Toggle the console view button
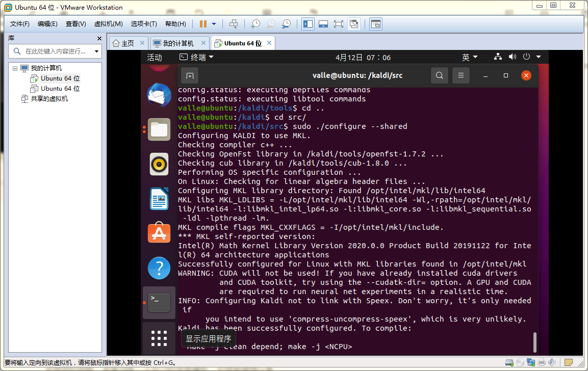 coord(375,24)
